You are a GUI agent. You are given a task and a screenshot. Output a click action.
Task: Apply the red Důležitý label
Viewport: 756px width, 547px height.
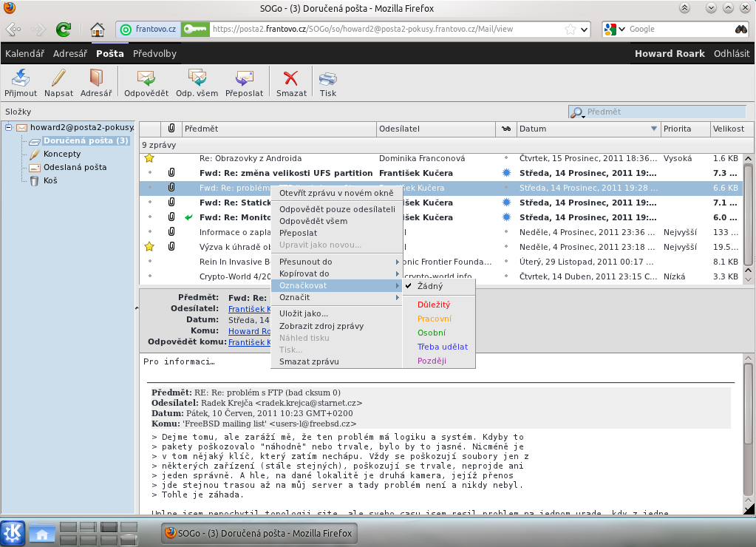[434, 305]
